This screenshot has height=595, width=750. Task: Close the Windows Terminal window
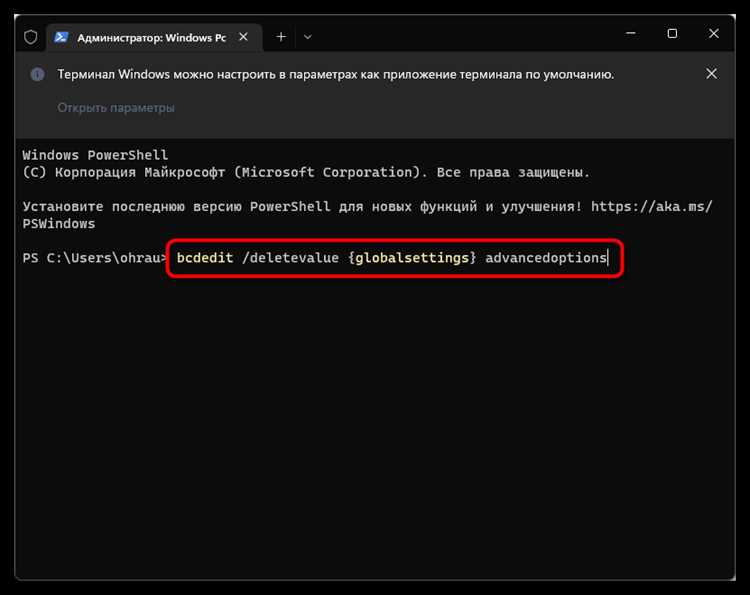(714, 33)
